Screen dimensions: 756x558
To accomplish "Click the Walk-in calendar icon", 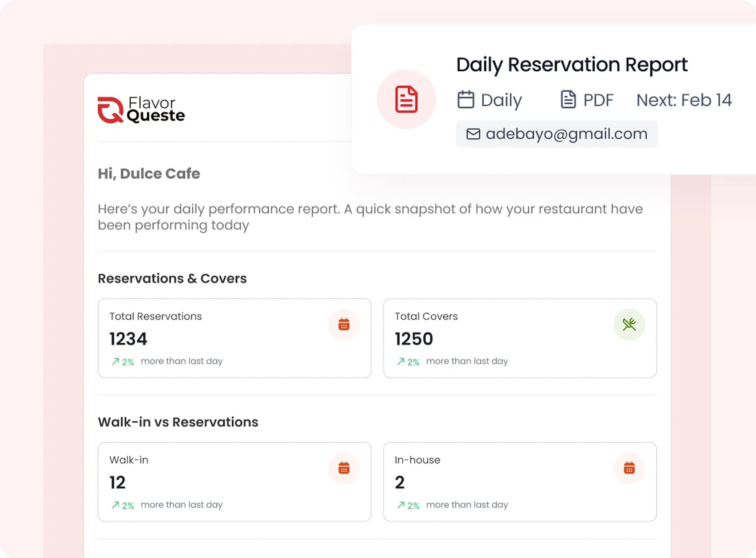I will tap(344, 468).
